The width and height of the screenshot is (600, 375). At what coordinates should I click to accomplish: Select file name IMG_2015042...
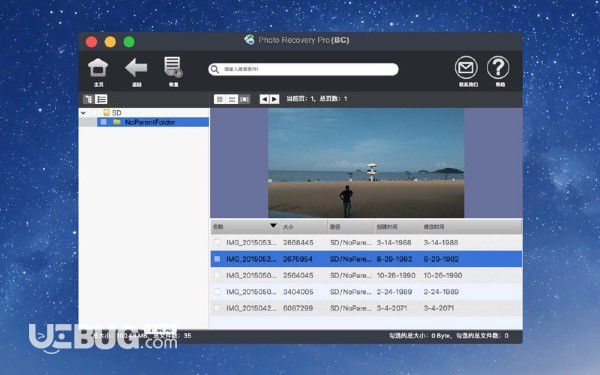(x=251, y=308)
